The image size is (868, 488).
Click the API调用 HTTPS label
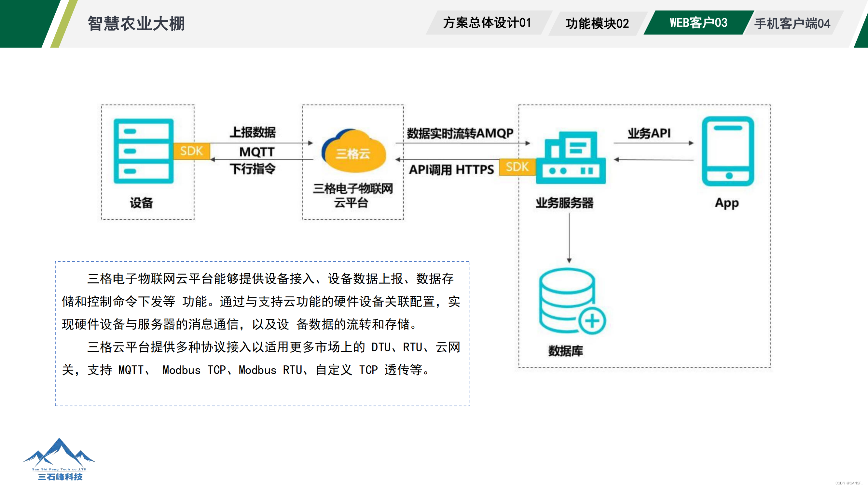pyautogui.click(x=451, y=169)
